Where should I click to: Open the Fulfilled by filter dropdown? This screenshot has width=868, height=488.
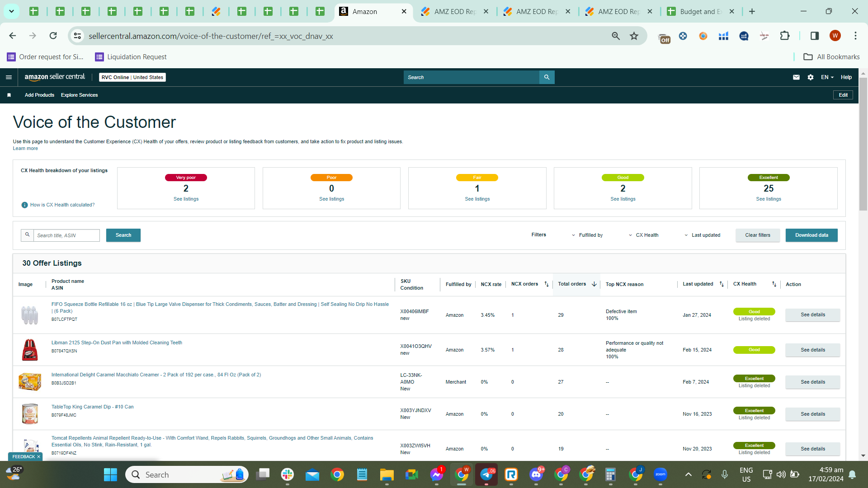[587, 235]
